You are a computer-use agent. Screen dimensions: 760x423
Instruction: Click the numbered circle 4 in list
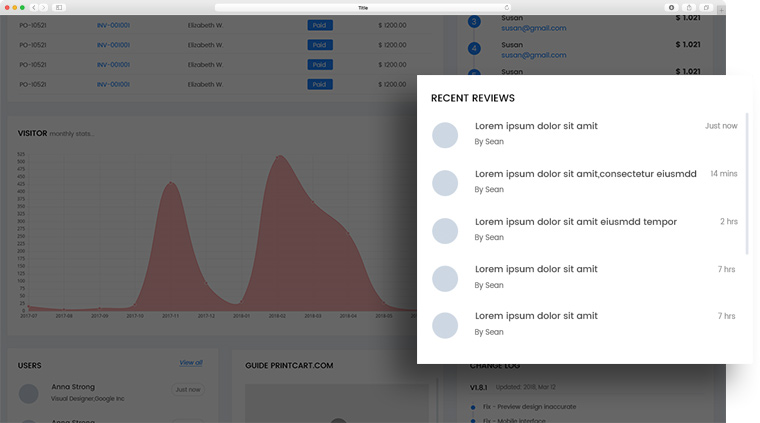[474, 48]
